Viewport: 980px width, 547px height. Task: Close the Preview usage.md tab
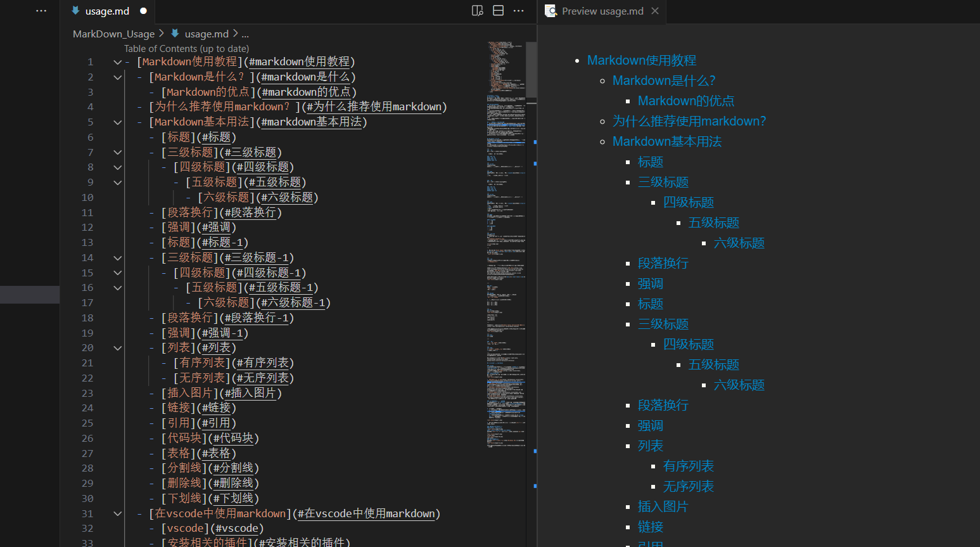[655, 11]
